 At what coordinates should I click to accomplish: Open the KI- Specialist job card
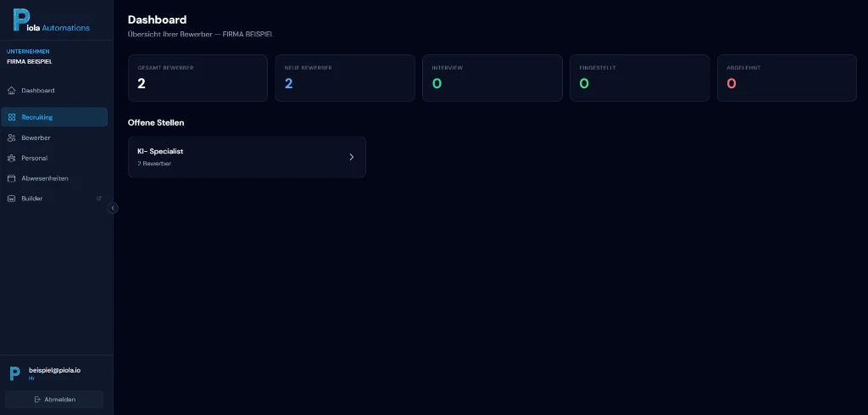[x=247, y=157]
